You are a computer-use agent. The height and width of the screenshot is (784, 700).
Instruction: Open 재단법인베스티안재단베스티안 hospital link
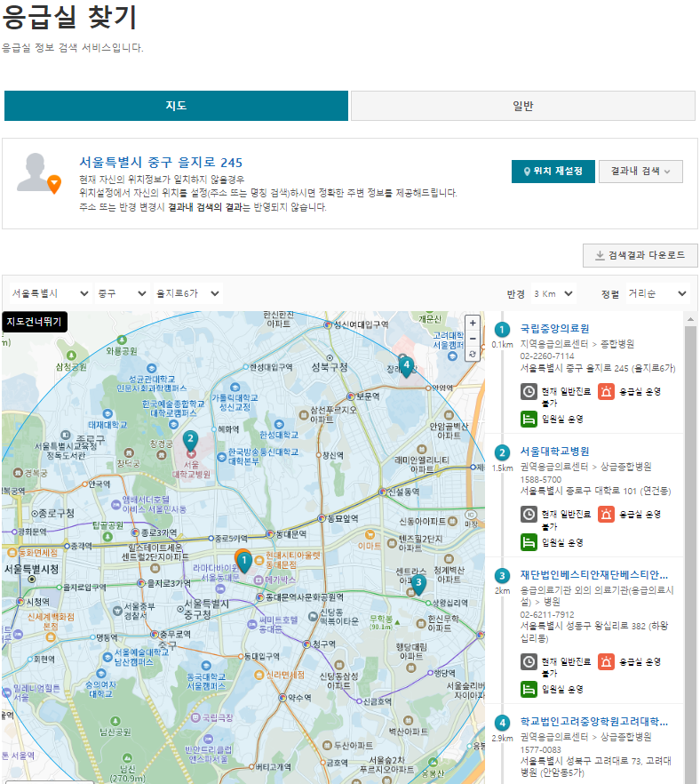coord(594,574)
